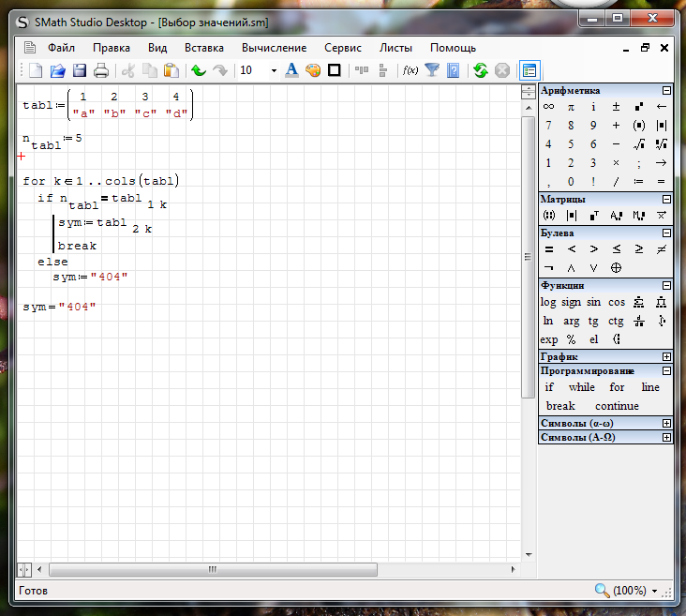686x616 pixels.
Task: Open the font size dropdown
Action: tap(274, 70)
